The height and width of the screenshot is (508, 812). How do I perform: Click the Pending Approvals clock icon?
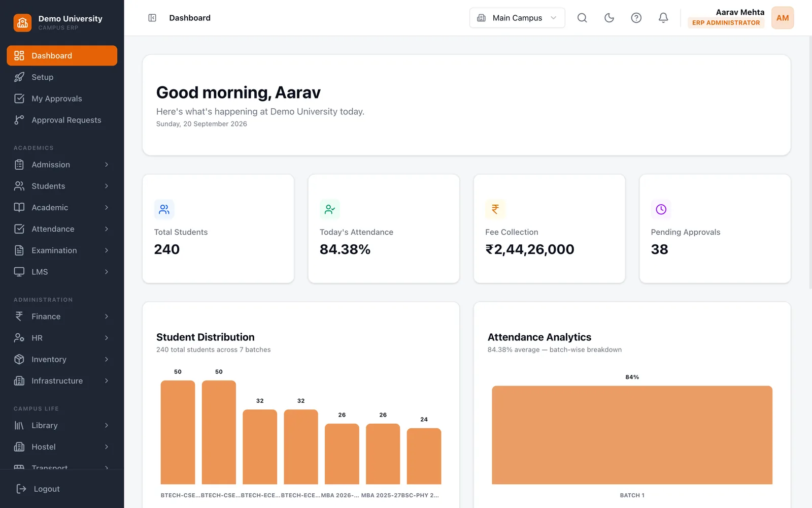coord(661,209)
